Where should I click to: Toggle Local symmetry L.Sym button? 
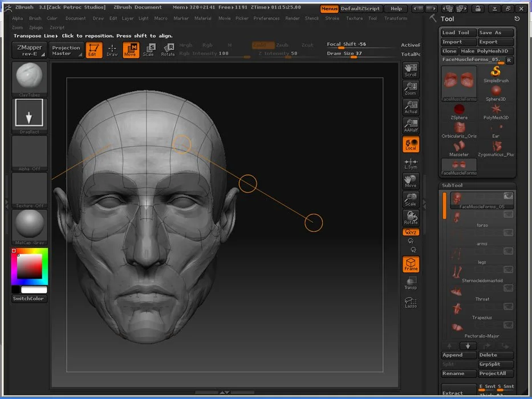[411, 164]
